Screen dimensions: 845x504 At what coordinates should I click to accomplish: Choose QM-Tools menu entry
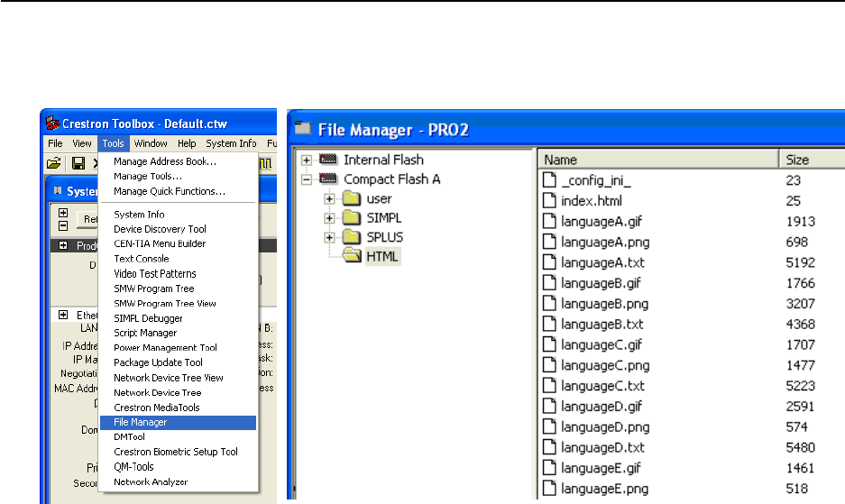click(x=133, y=467)
